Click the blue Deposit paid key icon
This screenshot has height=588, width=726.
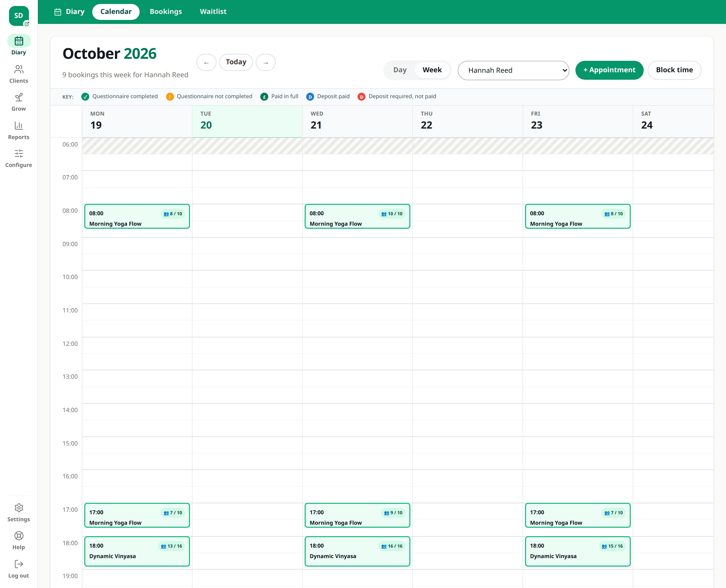(310, 96)
